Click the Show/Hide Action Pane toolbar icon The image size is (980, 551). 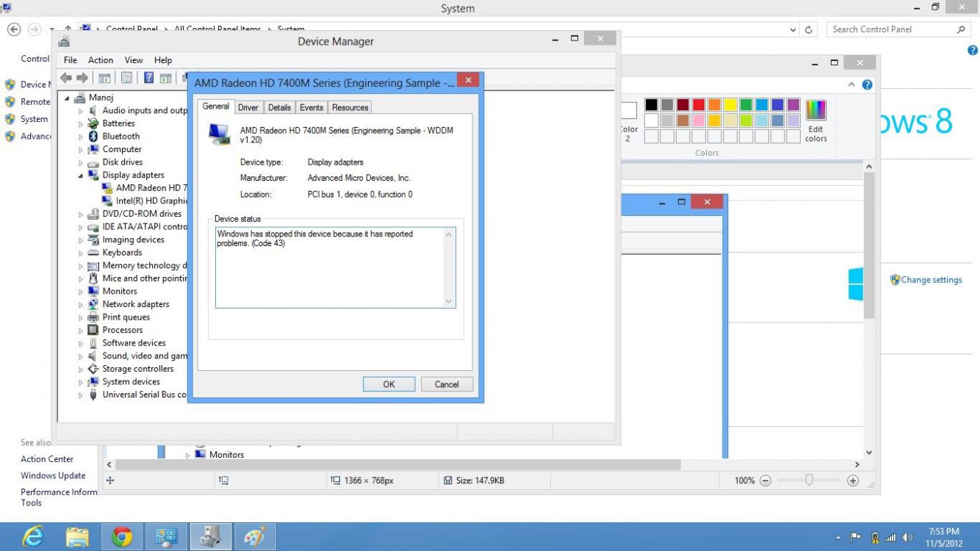point(166,78)
